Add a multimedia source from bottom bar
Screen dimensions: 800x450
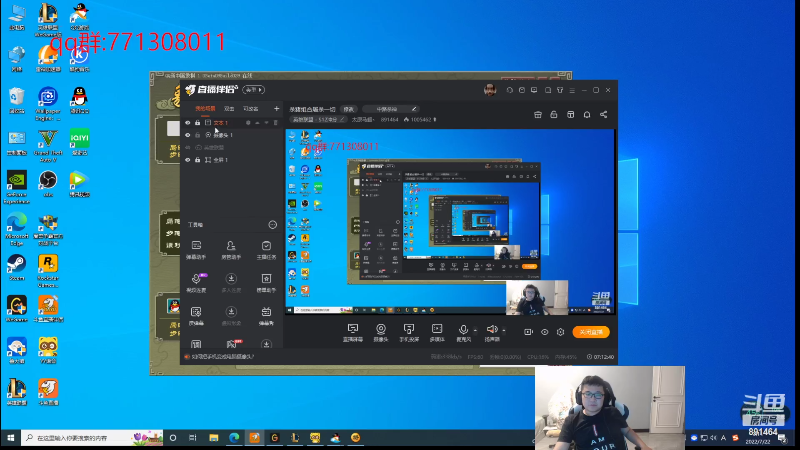(437, 332)
